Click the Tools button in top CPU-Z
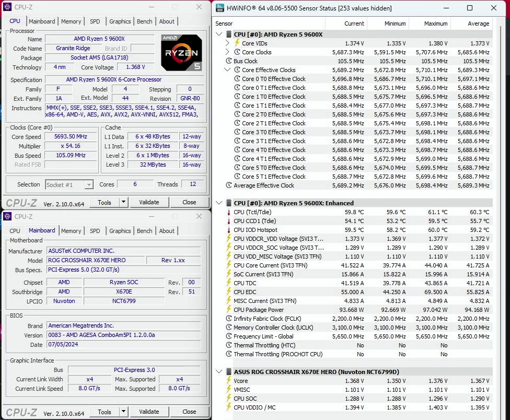510x420 pixels. pyautogui.click(x=105, y=202)
